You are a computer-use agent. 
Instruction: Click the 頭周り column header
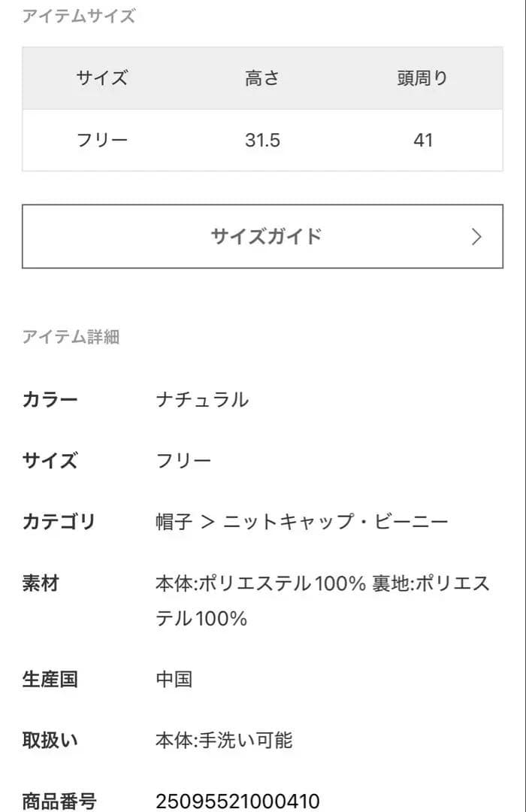(422, 78)
